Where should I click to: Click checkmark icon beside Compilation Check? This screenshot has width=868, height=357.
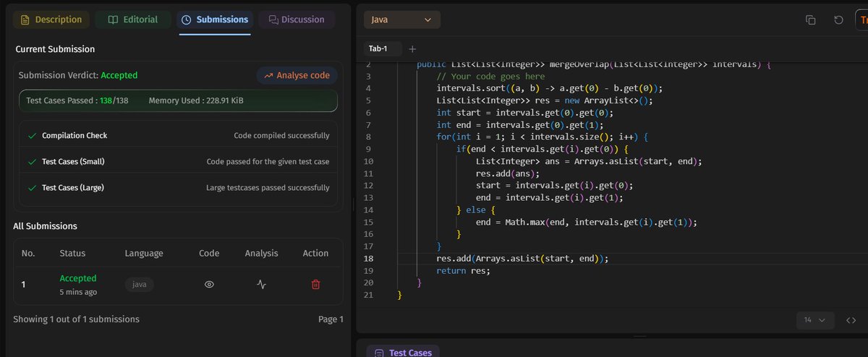tap(31, 136)
